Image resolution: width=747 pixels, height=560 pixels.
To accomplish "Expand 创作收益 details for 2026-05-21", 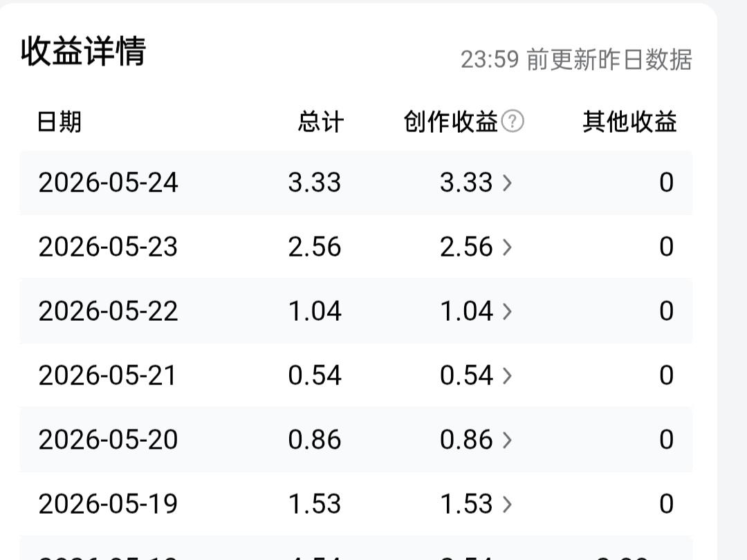I will (x=508, y=375).
